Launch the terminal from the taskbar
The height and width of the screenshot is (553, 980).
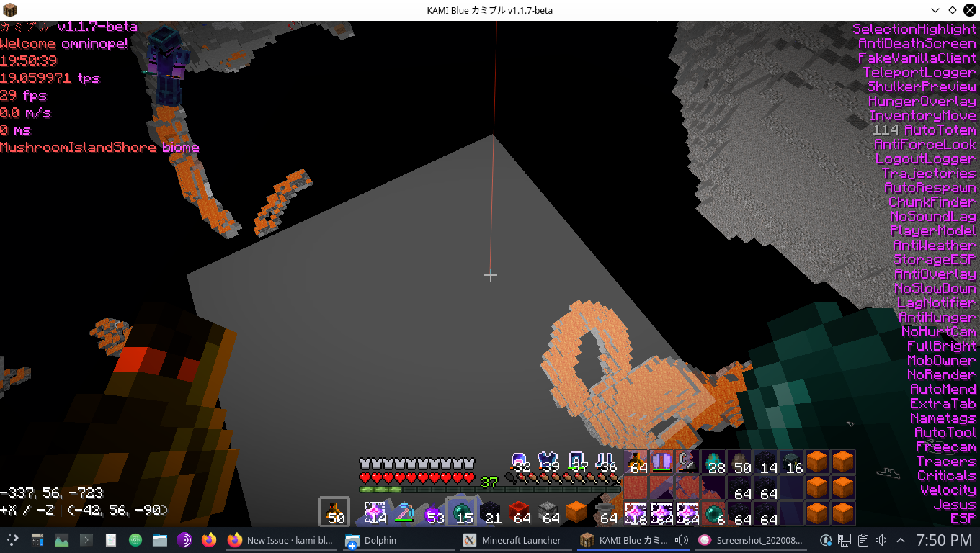86,539
